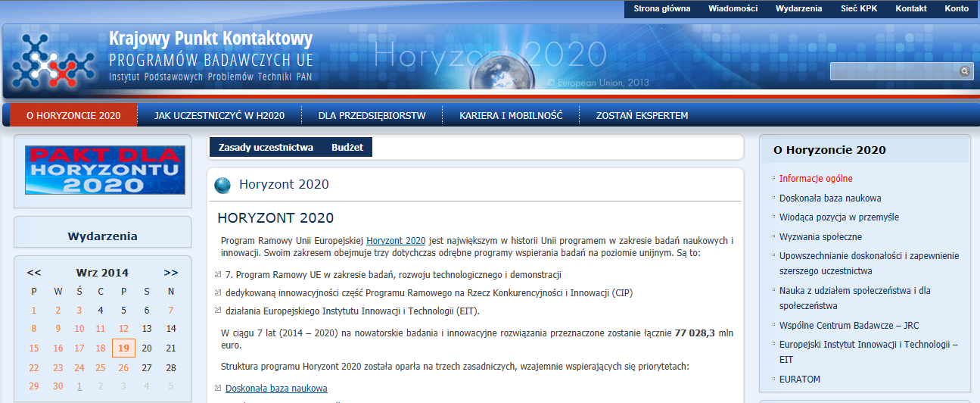The height and width of the screenshot is (403, 980).
Task: Open Europejski Instytut Innowacji i Technologii link
Action: (x=869, y=352)
